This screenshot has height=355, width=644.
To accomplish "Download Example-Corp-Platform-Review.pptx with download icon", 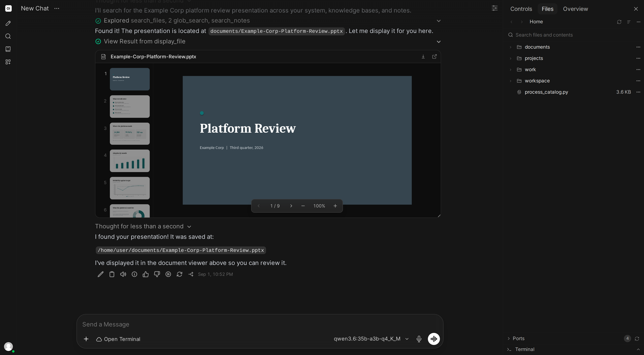I will [423, 57].
